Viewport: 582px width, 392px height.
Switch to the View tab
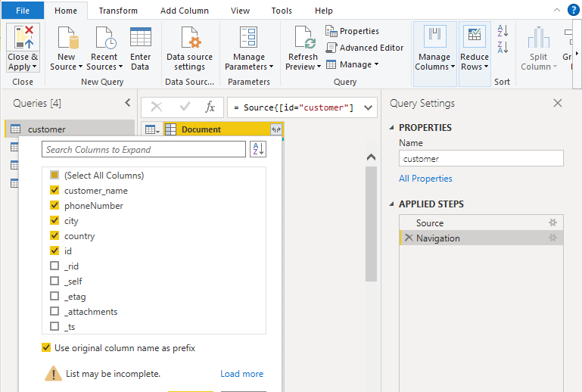pyautogui.click(x=240, y=11)
